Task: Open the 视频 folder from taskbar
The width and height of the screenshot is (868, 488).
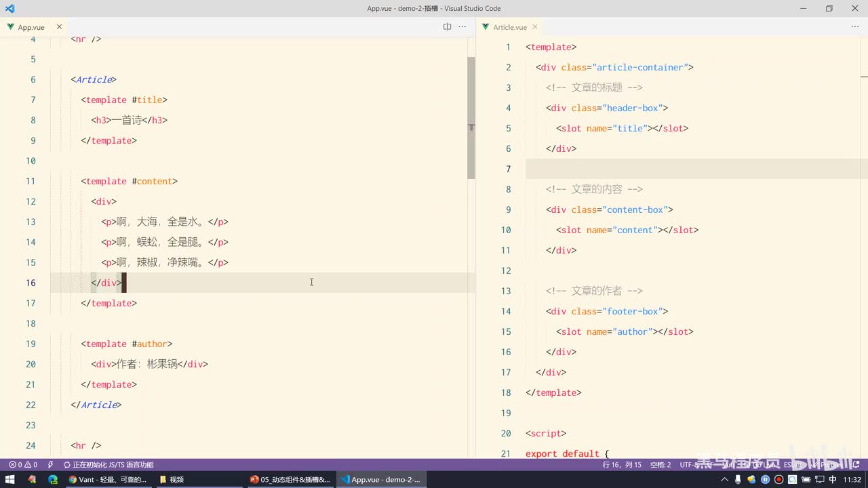Action: click(x=172, y=479)
